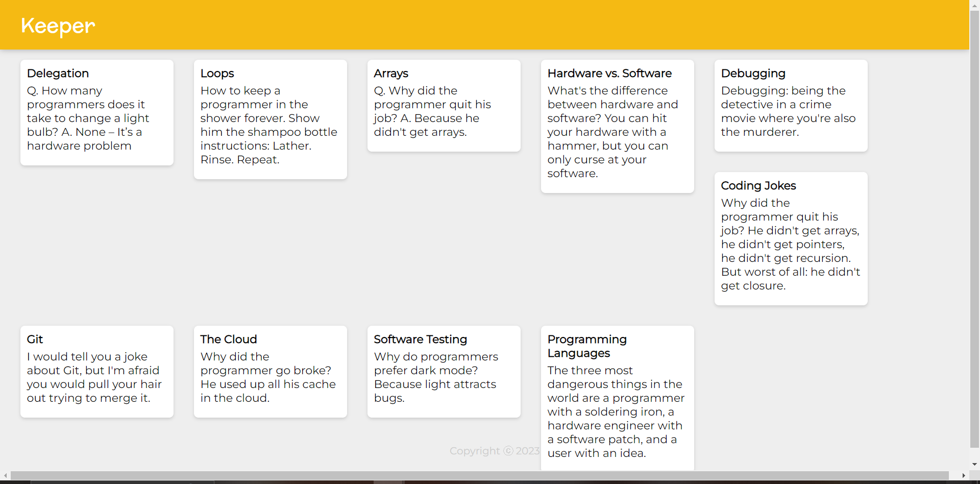Open the Arrays note card
The height and width of the screenshot is (484, 980).
(444, 106)
